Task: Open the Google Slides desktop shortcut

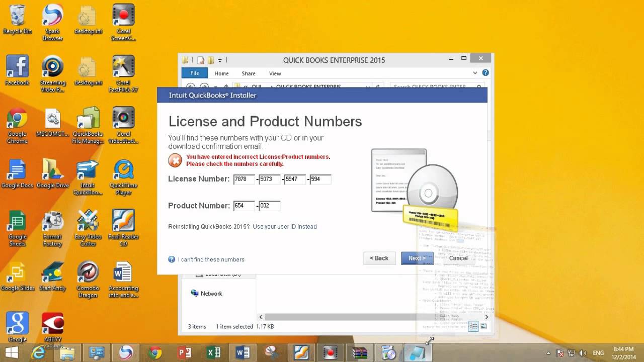Action: (x=17, y=277)
